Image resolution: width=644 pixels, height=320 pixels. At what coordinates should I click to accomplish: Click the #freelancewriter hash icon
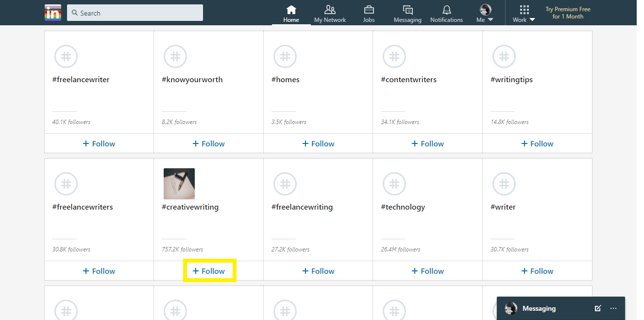(66, 56)
